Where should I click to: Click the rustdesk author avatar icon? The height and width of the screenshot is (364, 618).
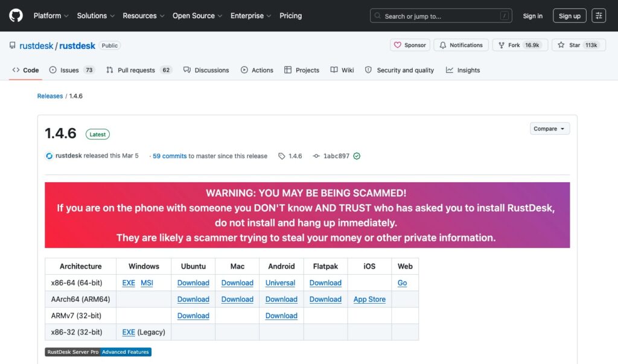[x=49, y=156]
